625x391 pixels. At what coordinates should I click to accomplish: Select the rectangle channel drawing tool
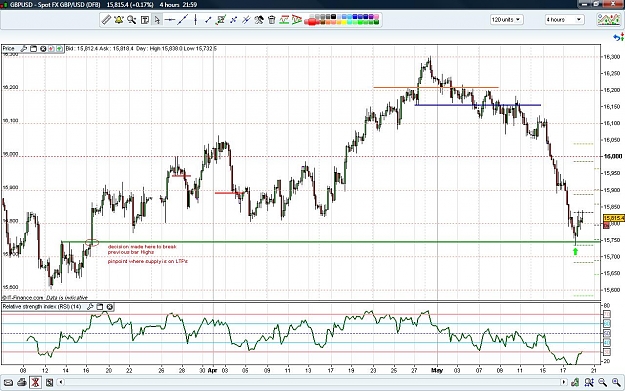click(221, 20)
